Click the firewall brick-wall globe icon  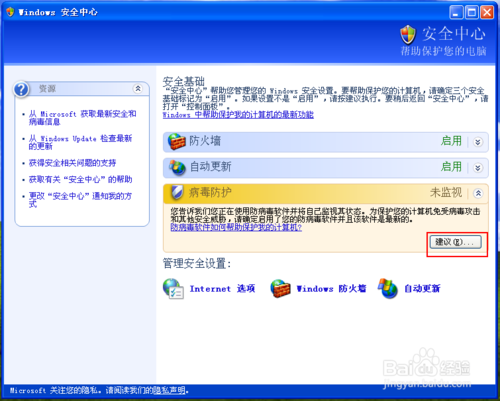[176, 142]
